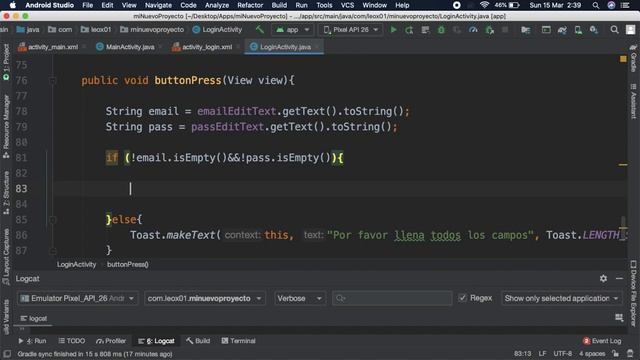Click the 4 spaces indent indicator
640x360 pixels.
592,353
